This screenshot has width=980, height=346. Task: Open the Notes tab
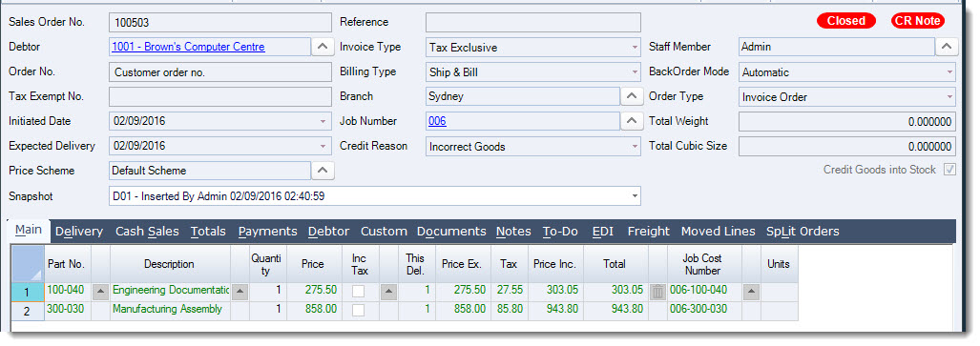513,231
